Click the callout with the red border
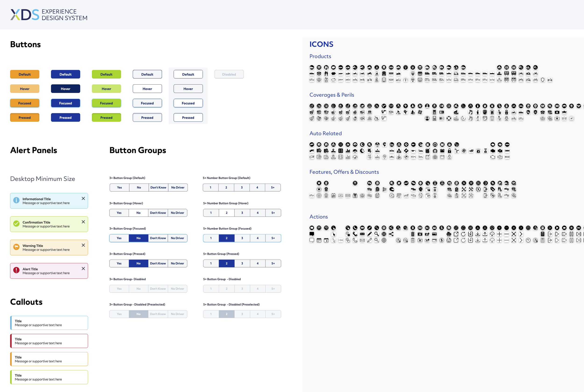The width and height of the screenshot is (584, 392). coord(49,341)
